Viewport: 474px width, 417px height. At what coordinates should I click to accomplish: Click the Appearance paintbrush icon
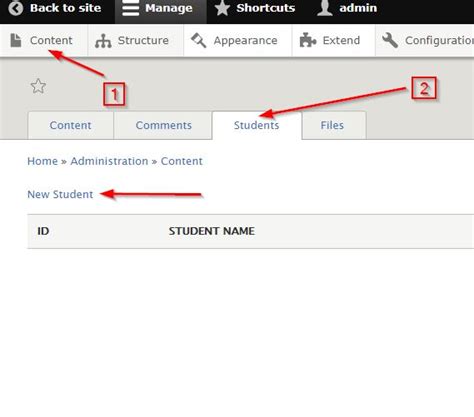[x=199, y=41]
